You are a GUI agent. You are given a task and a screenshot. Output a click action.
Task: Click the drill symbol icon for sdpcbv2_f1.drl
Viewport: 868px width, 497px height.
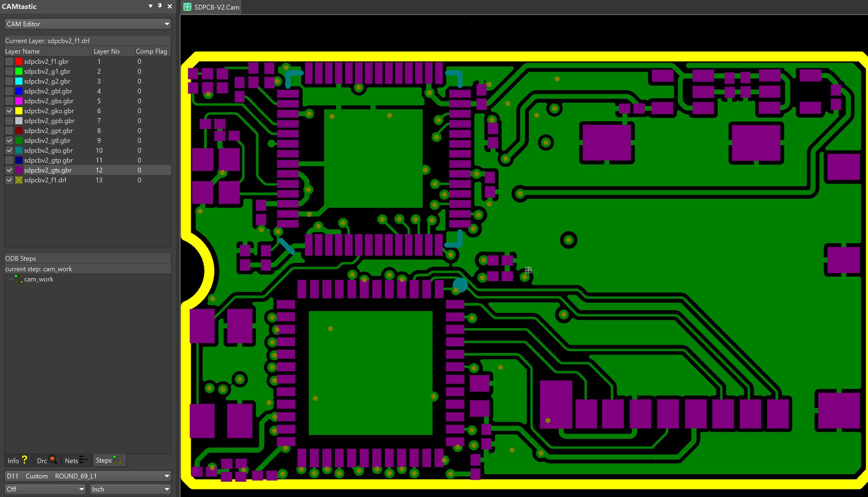[19, 180]
